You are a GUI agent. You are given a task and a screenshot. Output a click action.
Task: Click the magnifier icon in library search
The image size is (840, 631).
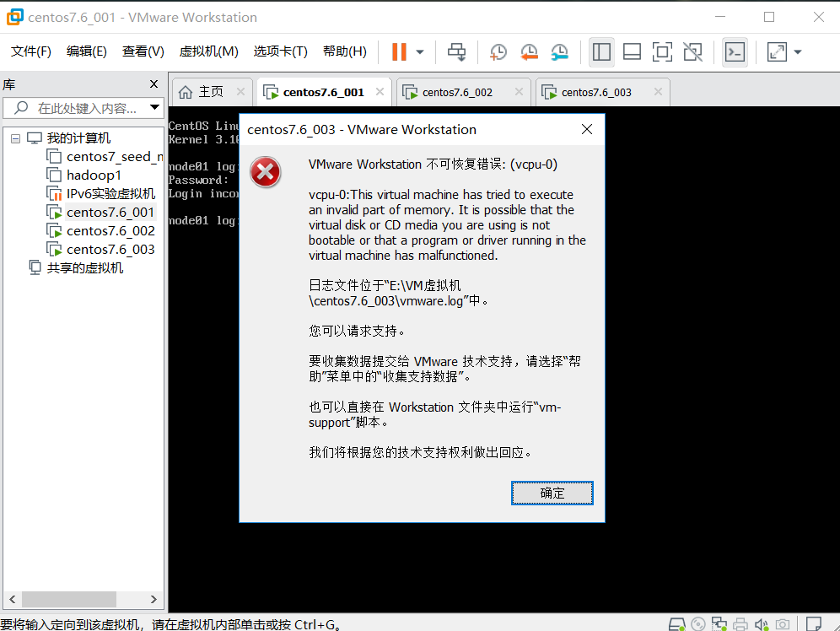(x=21, y=108)
